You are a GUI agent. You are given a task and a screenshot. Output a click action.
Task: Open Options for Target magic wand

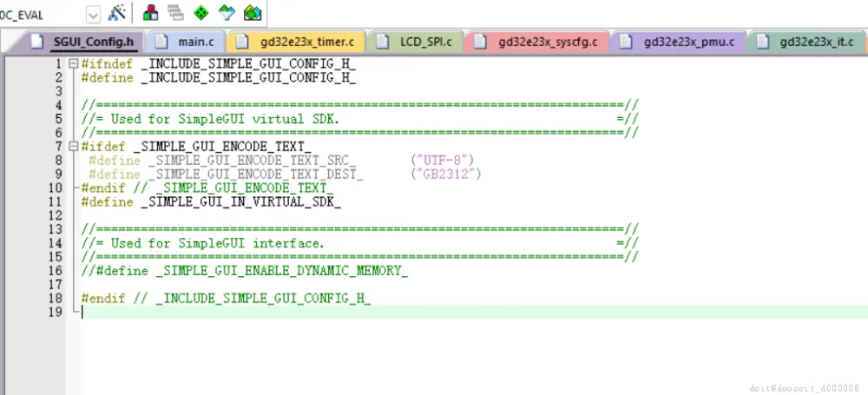coord(117,12)
